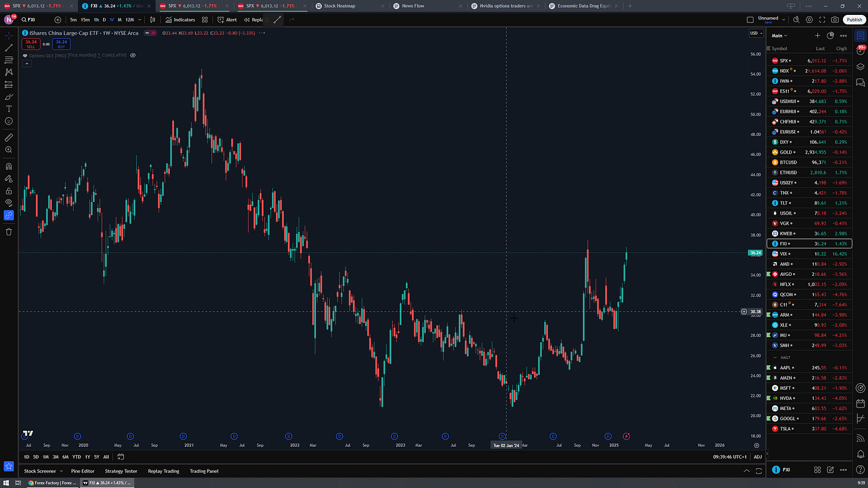The height and width of the screenshot is (488, 868).
Task: Open the watchlist more options menu
Action: pyautogui.click(x=843, y=36)
